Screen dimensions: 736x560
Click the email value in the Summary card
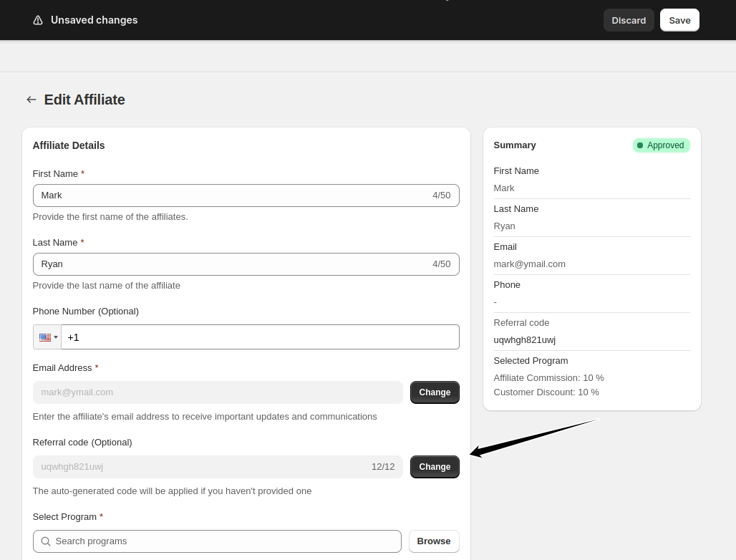pyautogui.click(x=529, y=264)
